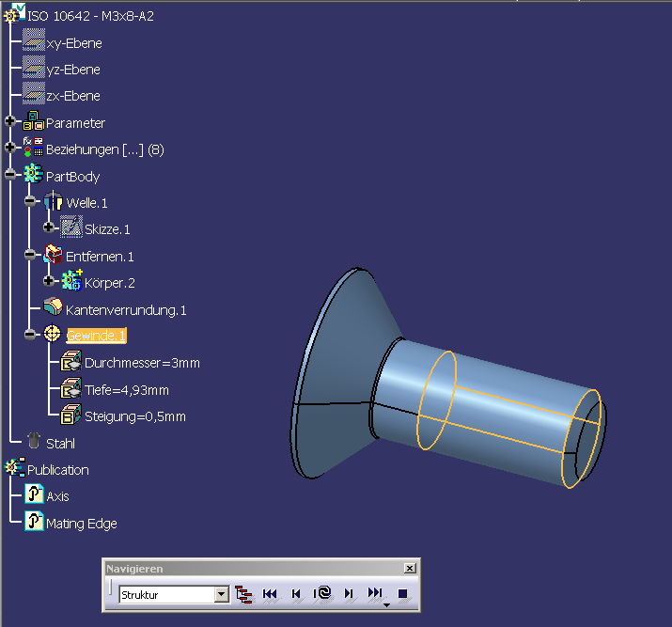The height and width of the screenshot is (627, 672).
Task: Click the Navigieren toolbar drag handle
Action: pos(110,588)
